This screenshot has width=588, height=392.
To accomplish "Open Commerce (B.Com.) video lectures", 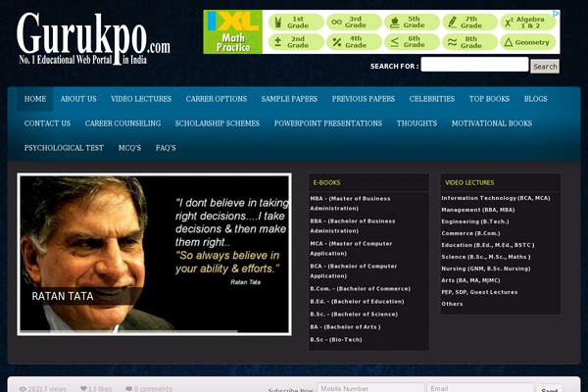I will [470, 233].
